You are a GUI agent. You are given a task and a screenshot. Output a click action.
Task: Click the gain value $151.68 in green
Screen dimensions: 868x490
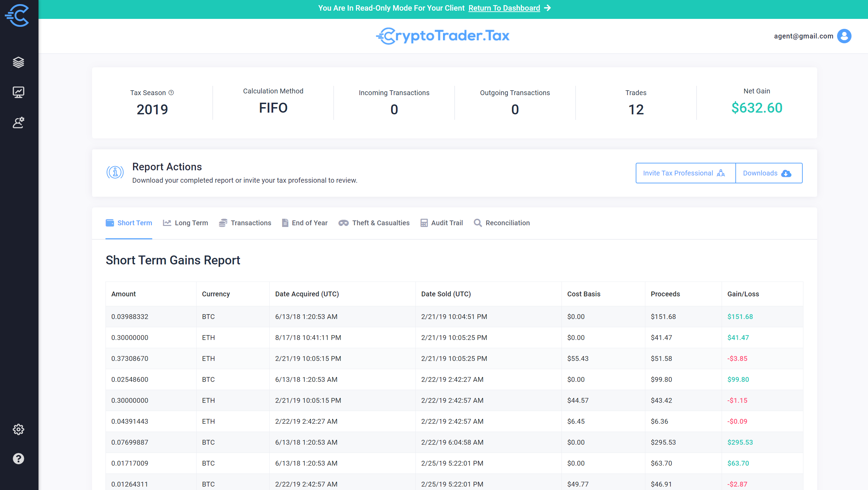pos(740,317)
